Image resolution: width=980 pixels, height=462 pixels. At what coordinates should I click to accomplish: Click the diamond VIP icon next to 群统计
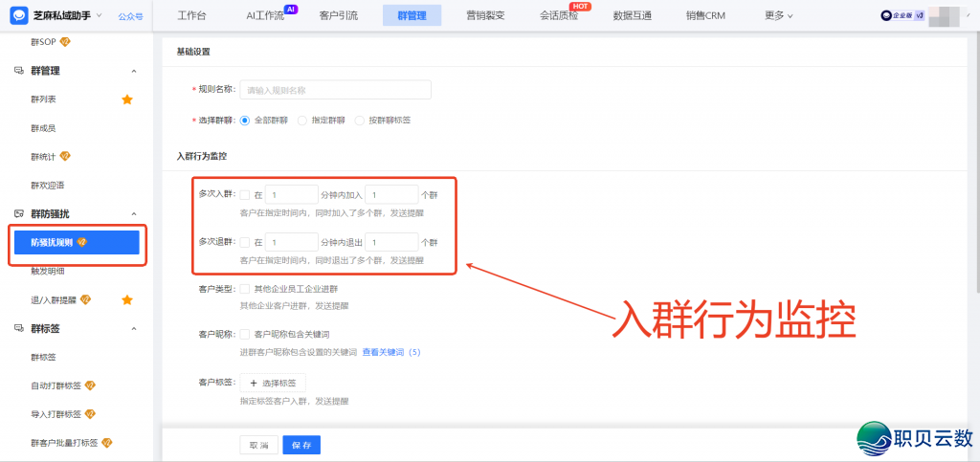(x=66, y=156)
